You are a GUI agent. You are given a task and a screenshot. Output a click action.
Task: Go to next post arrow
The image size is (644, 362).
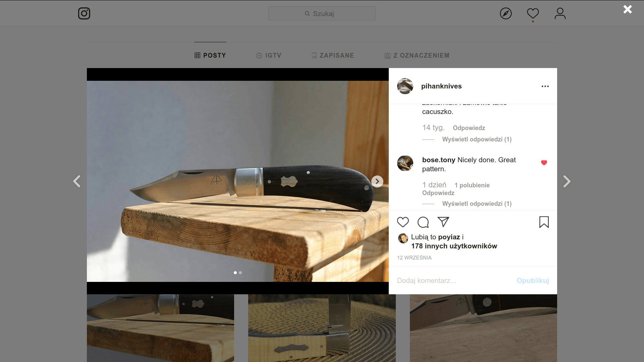coord(567,181)
